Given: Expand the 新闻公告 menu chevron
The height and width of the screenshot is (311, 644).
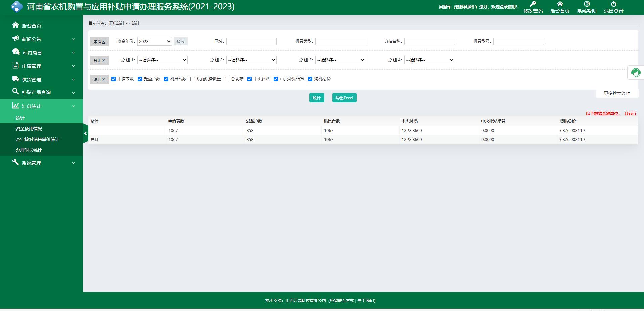Looking at the screenshot, I should (x=73, y=39).
